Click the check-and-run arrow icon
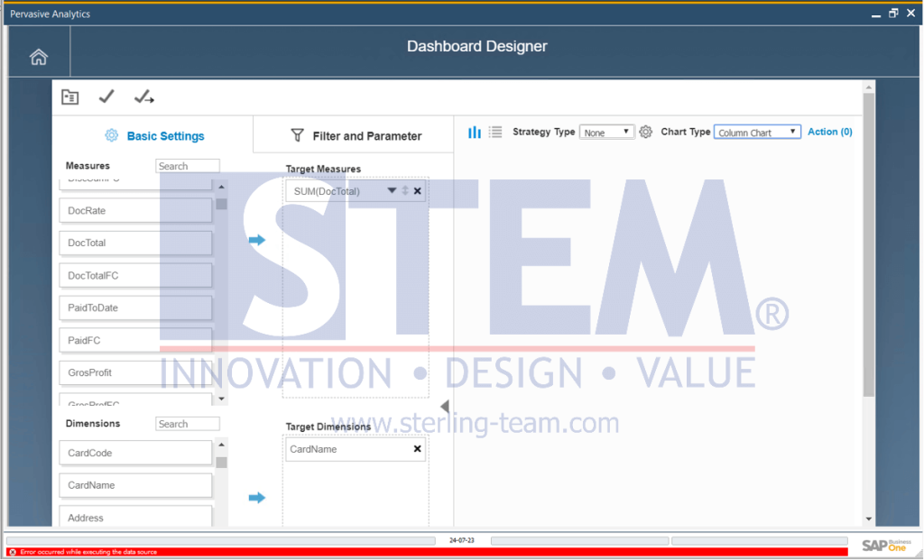 (x=143, y=96)
